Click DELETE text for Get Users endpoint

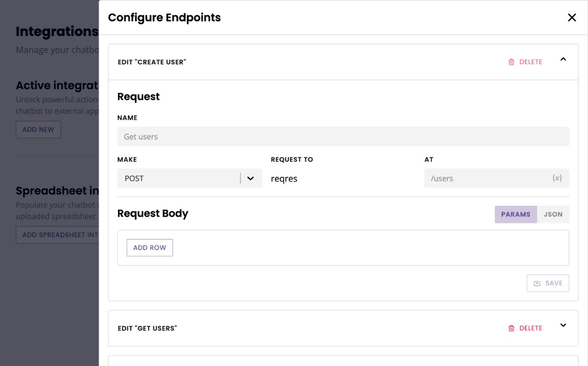(x=531, y=328)
